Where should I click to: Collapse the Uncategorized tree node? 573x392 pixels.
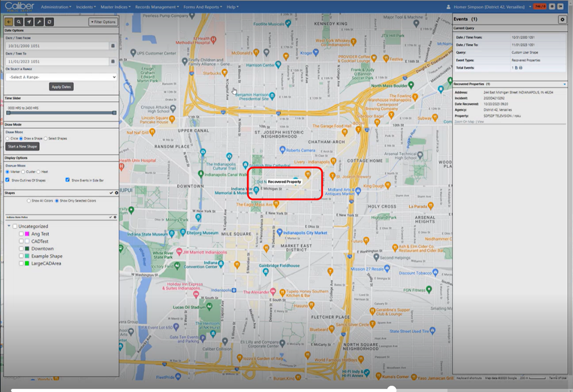9,226
